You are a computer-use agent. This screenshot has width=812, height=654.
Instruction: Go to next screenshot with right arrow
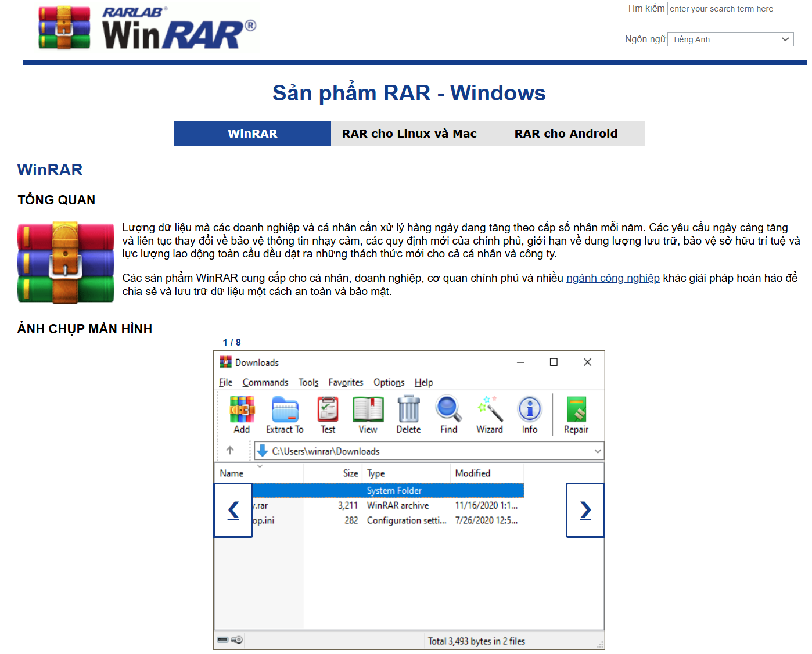[x=585, y=511]
